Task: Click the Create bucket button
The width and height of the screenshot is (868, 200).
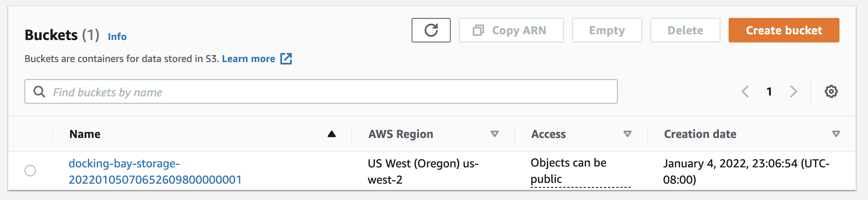Action: click(x=784, y=30)
